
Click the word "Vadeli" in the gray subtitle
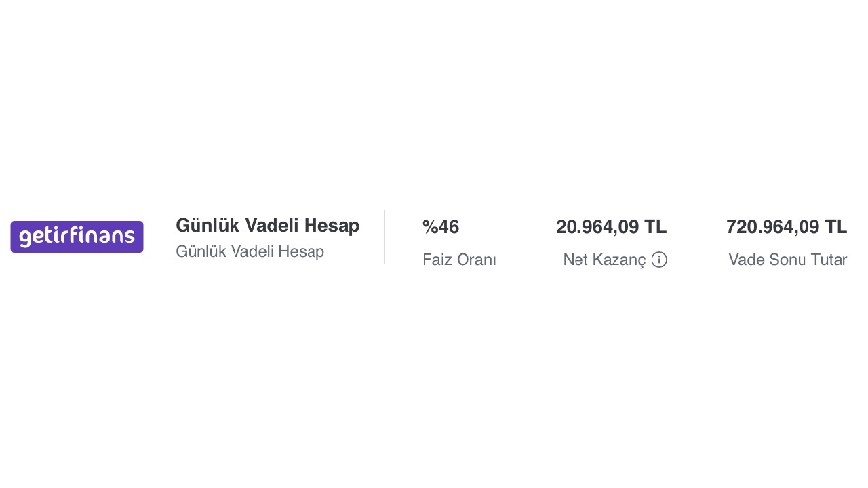(x=252, y=251)
